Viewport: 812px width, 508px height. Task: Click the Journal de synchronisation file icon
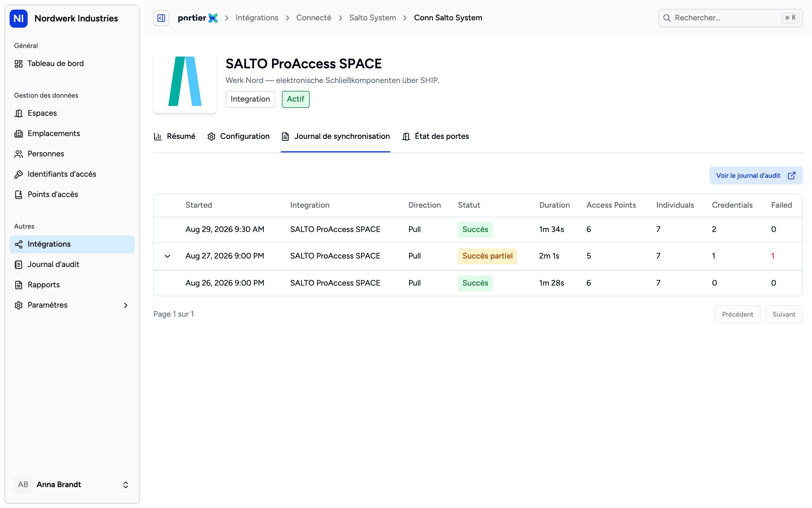coord(285,136)
